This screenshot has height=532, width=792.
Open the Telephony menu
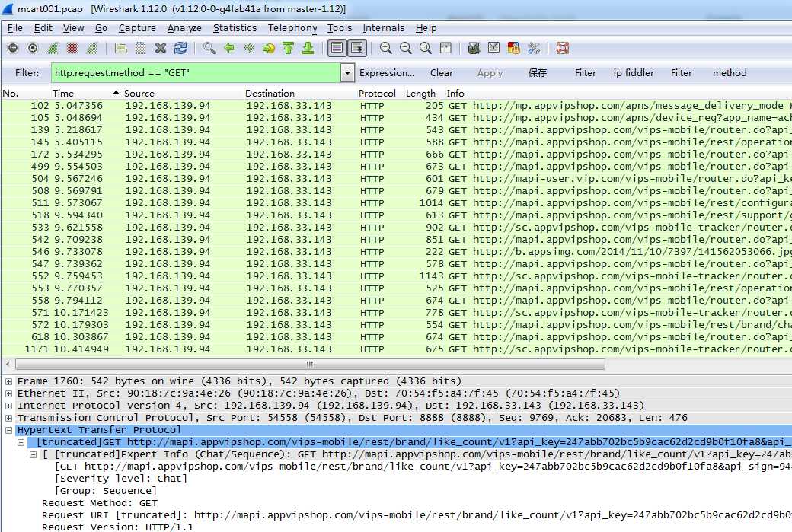292,27
